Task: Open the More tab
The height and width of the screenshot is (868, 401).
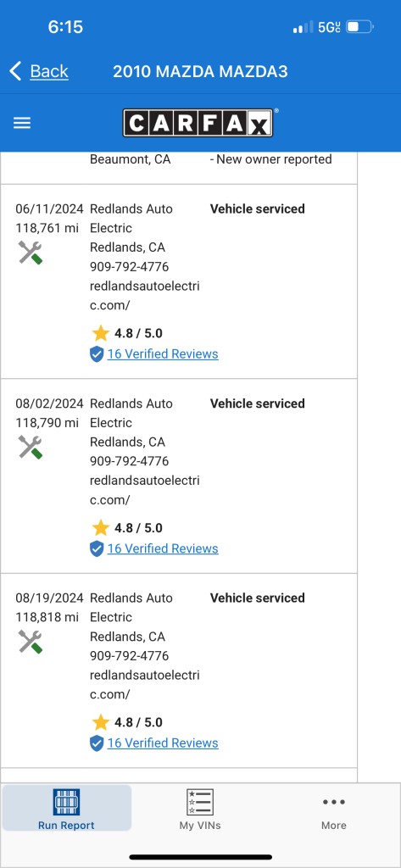Action: coord(334,813)
